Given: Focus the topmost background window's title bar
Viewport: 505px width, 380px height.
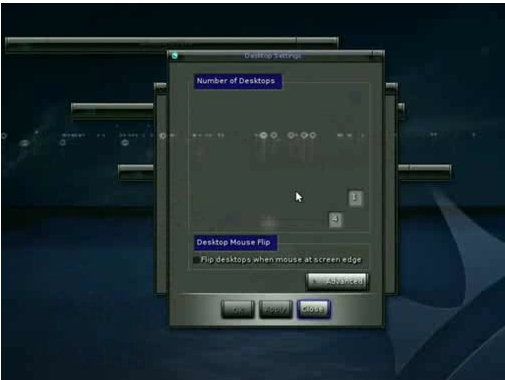Looking at the screenshot, I should tap(151, 42).
